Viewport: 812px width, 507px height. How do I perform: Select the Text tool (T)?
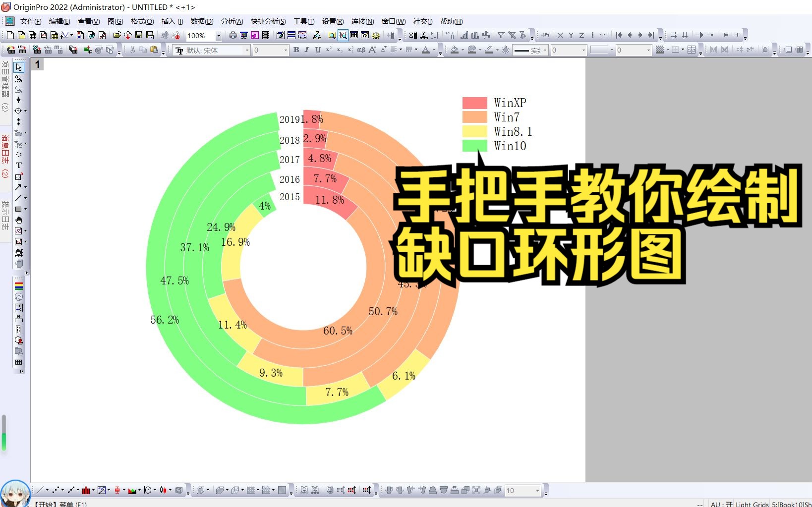point(19,166)
